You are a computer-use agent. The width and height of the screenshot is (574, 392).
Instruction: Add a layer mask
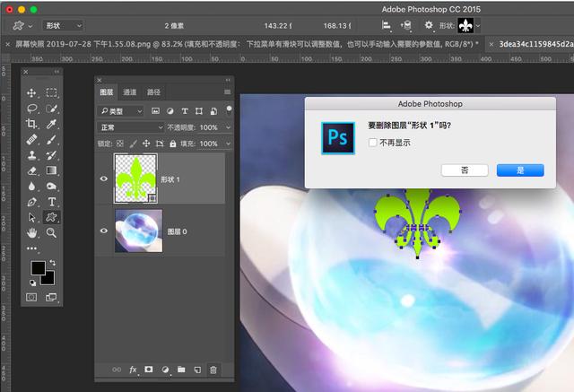pos(149,370)
